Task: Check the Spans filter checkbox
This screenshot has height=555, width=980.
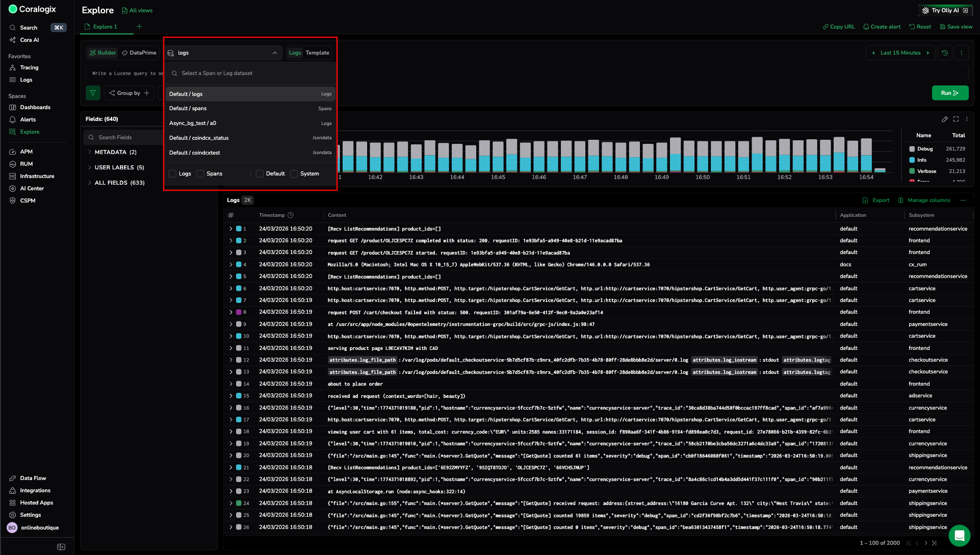Action: pos(200,174)
